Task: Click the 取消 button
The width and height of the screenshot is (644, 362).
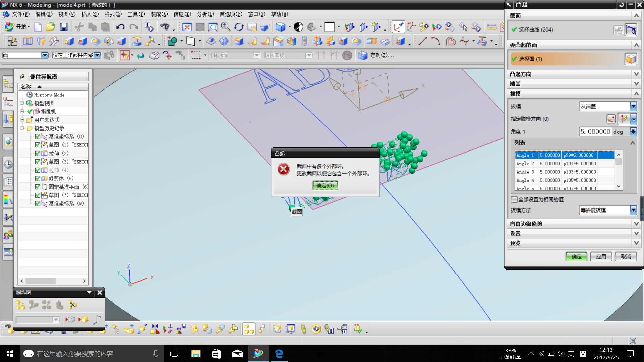Action: pos(626,257)
